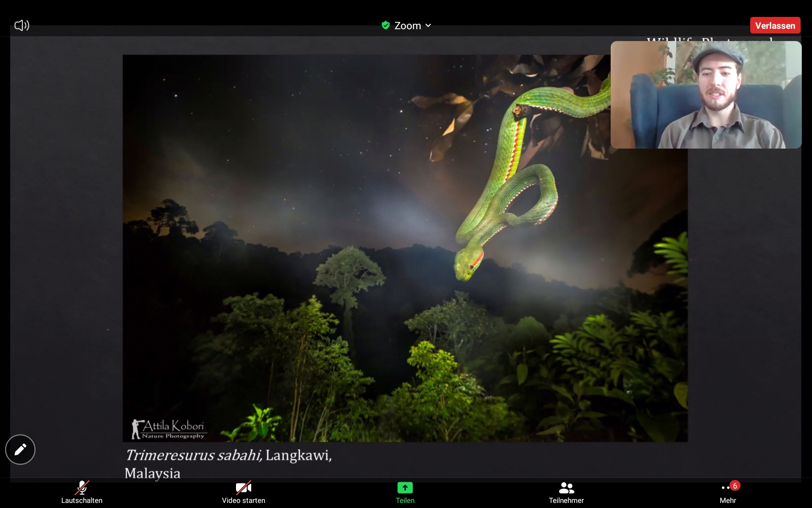
Task: Unmute using the crossed microphone icon
Action: coord(82,488)
